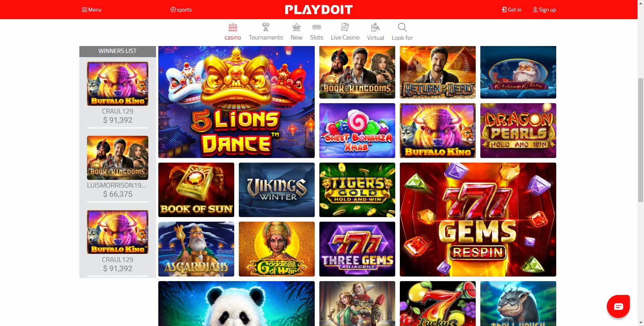The image size is (644, 326).
Task: Select the Live Casino cards icon
Action: 345,27
